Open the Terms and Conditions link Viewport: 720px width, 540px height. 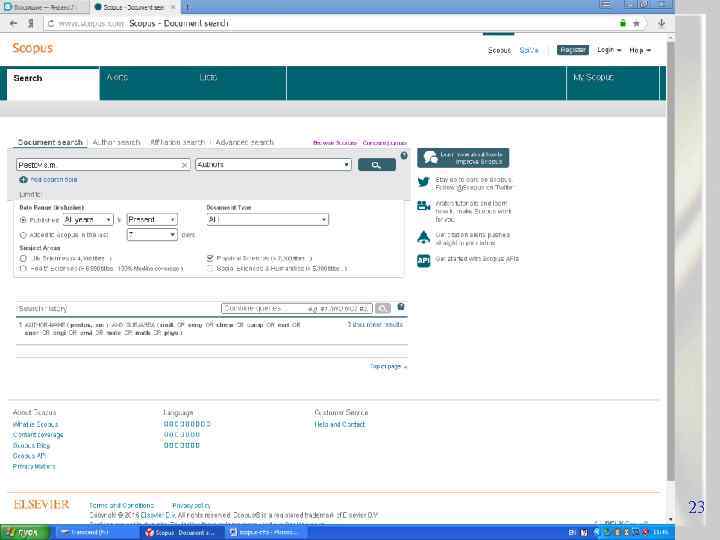click(x=122, y=506)
